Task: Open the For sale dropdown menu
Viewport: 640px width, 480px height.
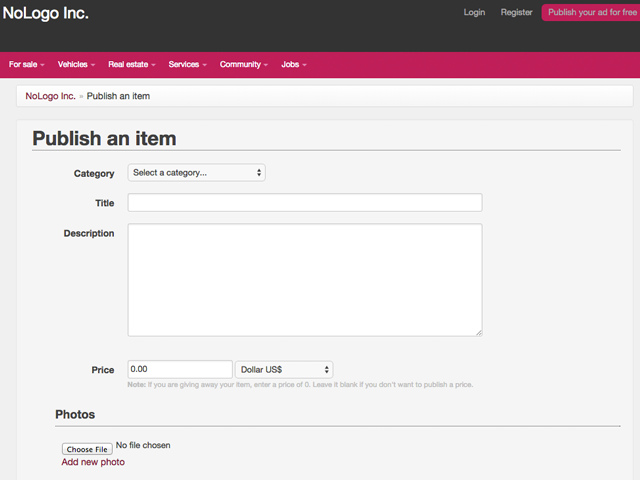Action: click(27, 64)
